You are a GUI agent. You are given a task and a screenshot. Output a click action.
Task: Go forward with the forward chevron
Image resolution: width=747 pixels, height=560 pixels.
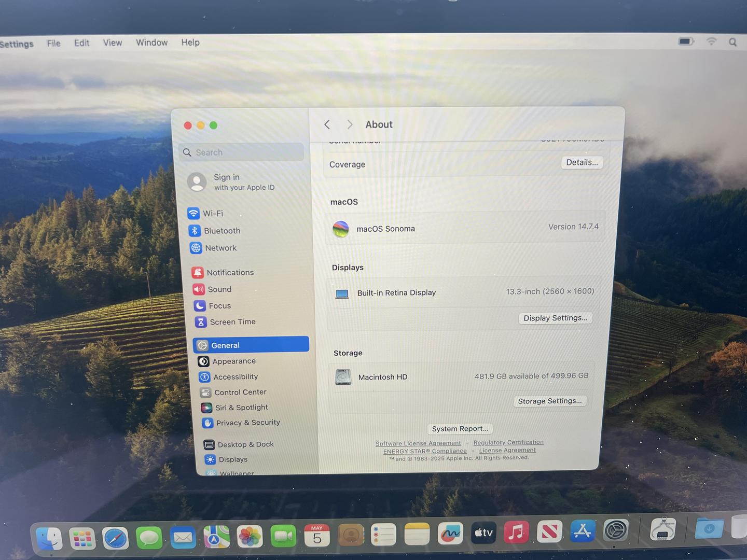[x=350, y=124]
